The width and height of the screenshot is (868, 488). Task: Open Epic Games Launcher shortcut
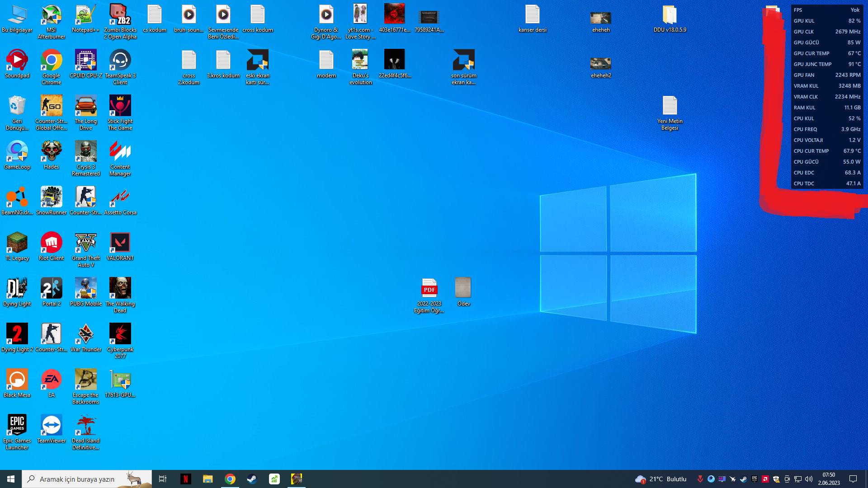click(x=17, y=432)
